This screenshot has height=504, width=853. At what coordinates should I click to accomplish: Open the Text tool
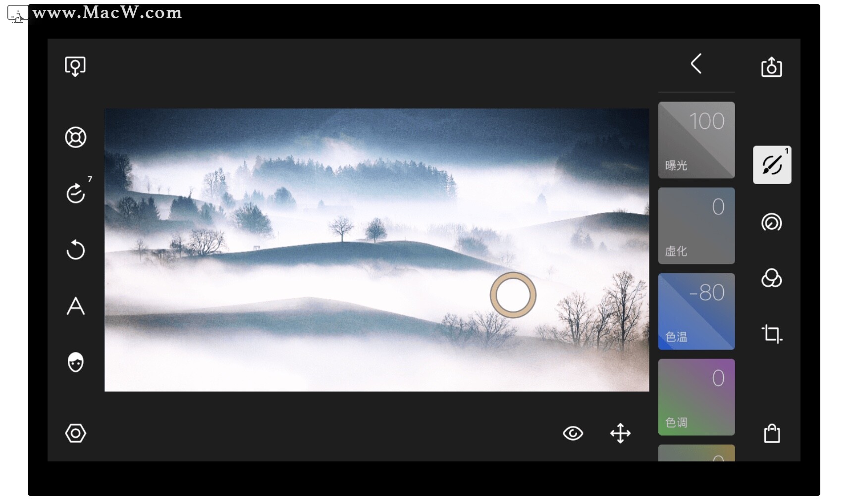[75, 306]
